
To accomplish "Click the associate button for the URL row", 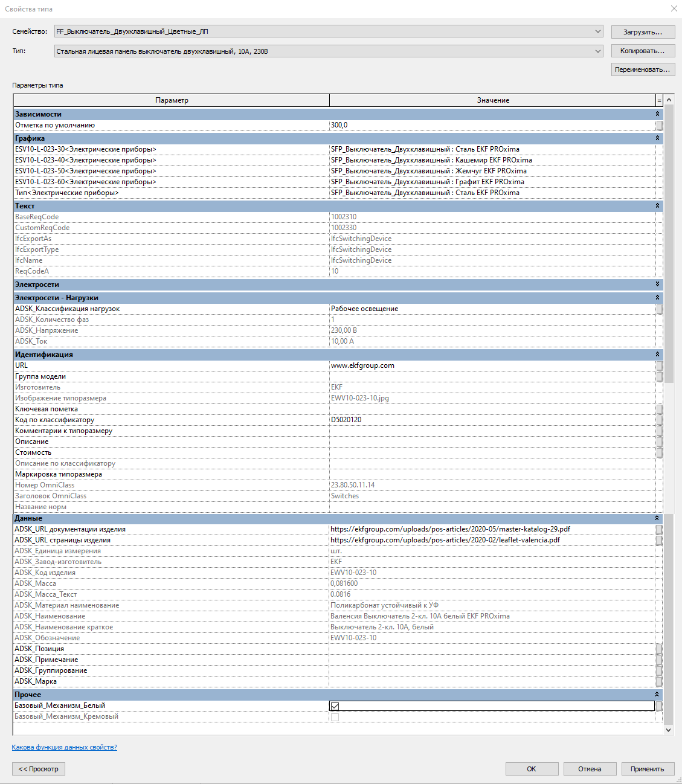I will pos(660,366).
